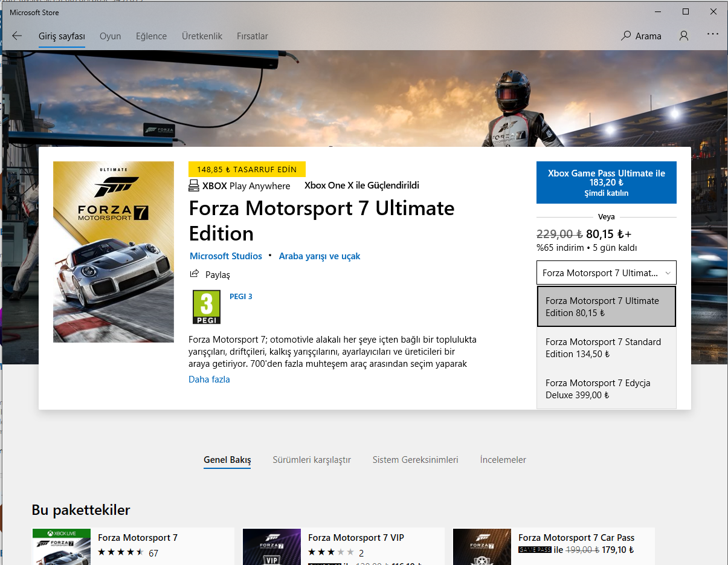The height and width of the screenshot is (565, 728).
Task: Choose Edycja Deluxe 399,00 ₺ option
Action: [607, 389]
